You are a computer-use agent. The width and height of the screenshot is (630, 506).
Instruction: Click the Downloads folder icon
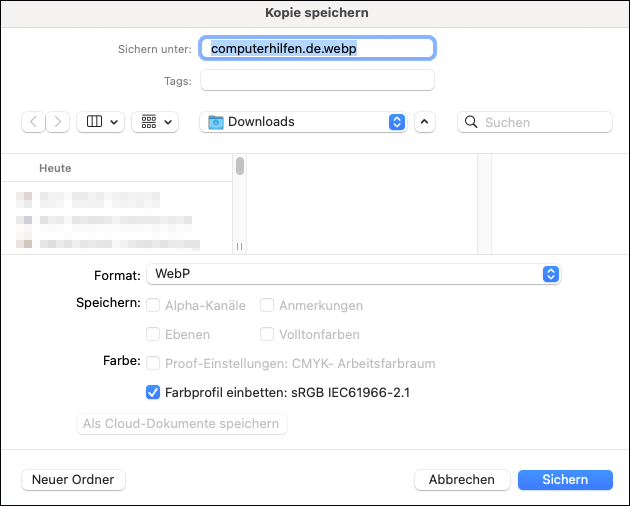coord(216,122)
